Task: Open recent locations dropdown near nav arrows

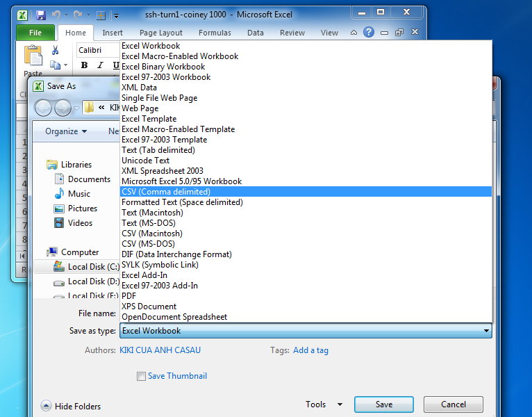Action: (76, 108)
